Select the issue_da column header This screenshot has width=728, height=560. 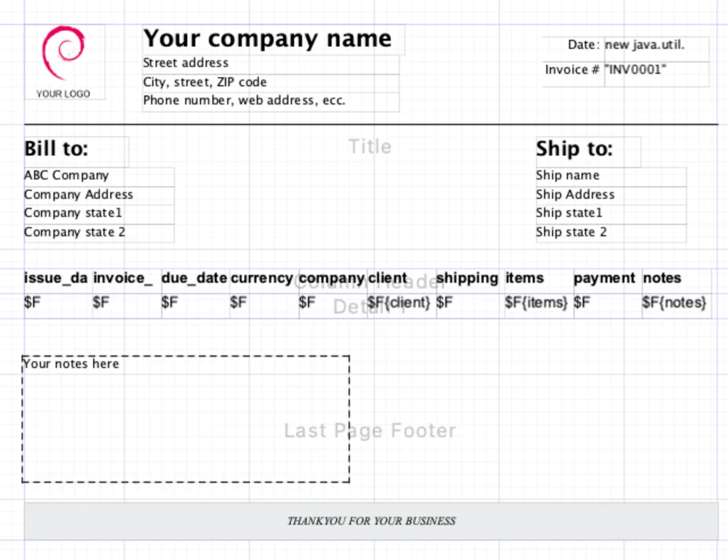[x=56, y=278]
